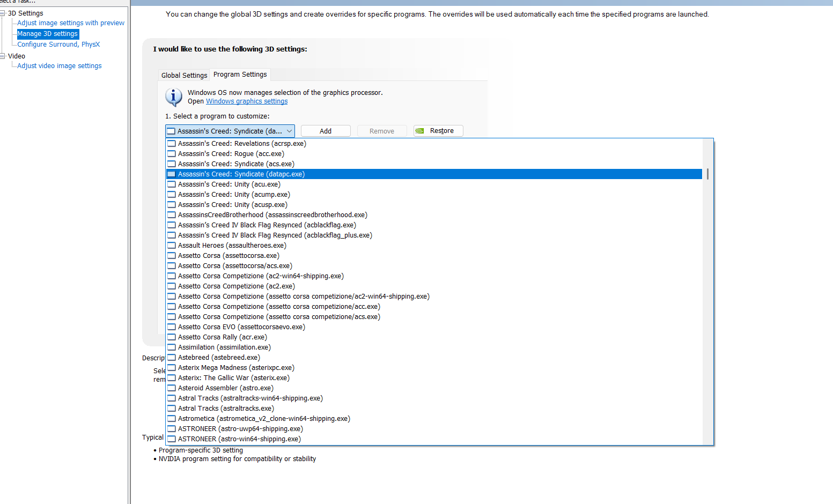This screenshot has width=833, height=504.
Task: Click the icon next to Astebreed (astebreed.exe)
Action: tap(172, 358)
